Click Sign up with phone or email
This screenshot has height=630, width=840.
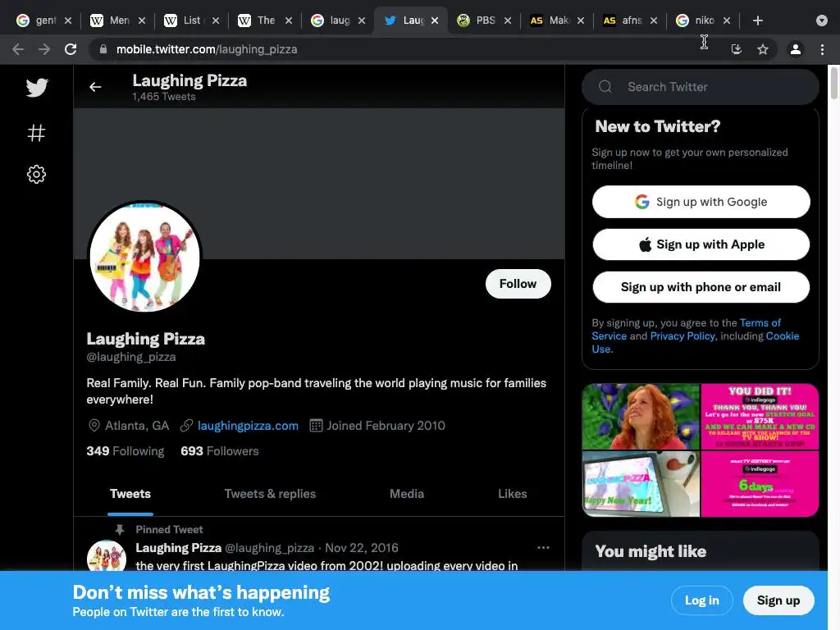pyautogui.click(x=701, y=287)
